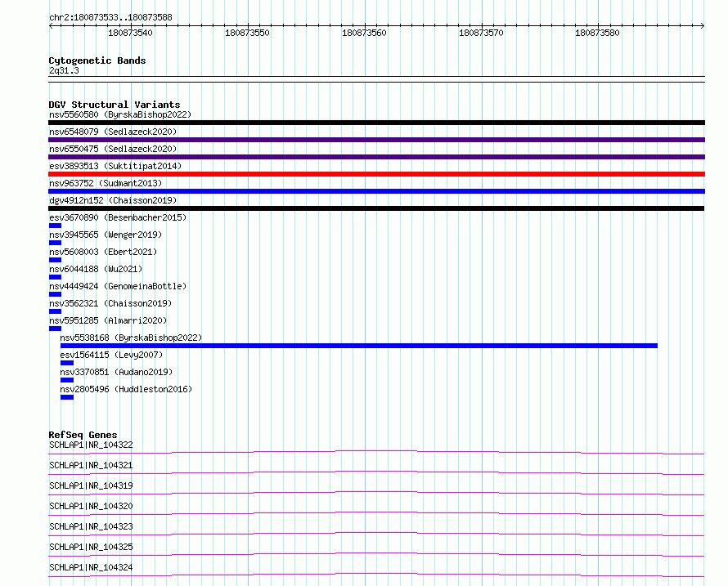Open the Cytogenetic Bands track heading
This screenshot has height=586, width=728.
[97, 60]
